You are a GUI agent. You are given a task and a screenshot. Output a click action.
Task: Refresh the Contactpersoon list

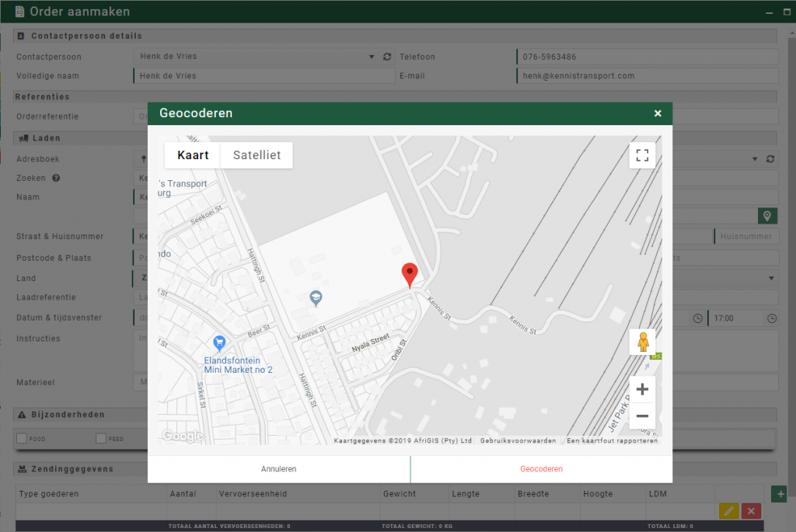[388, 57]
